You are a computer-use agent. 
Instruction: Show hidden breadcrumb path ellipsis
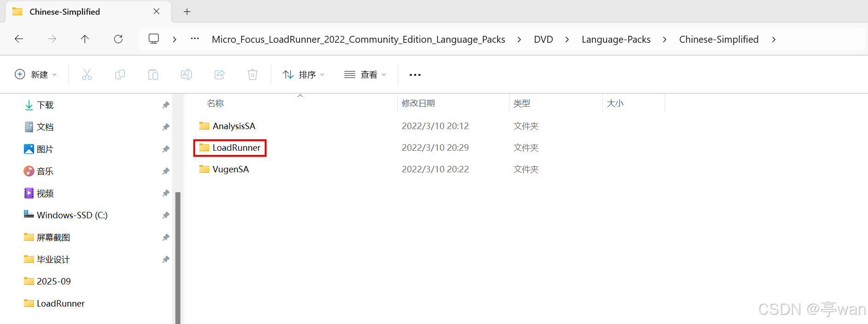pyautogui.click(x=195, y=39)
